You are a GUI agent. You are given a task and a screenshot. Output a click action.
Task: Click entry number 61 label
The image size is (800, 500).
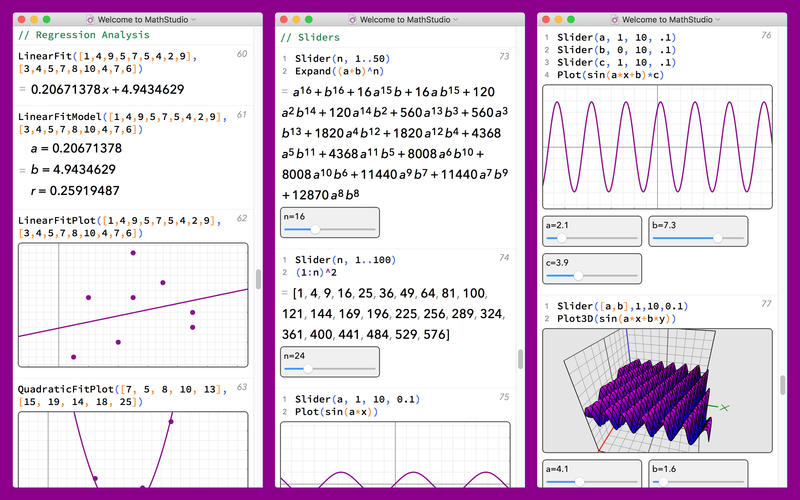242,115
